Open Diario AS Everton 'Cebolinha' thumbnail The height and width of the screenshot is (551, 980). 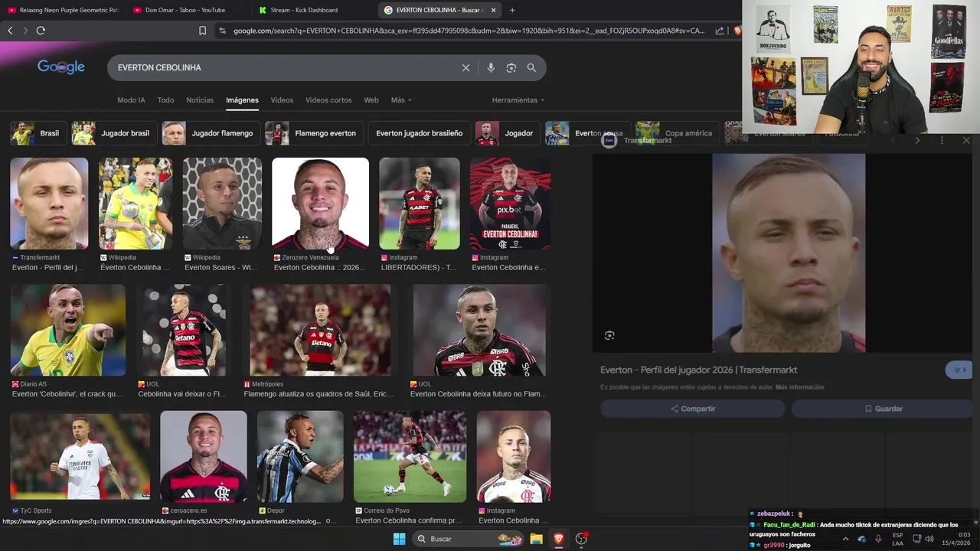click(x=68, y=330)
